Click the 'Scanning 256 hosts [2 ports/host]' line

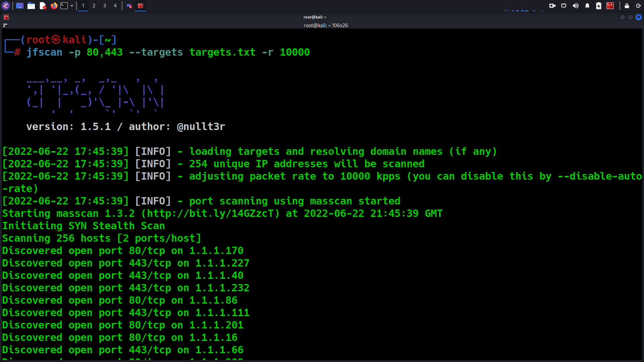(102, 238)
